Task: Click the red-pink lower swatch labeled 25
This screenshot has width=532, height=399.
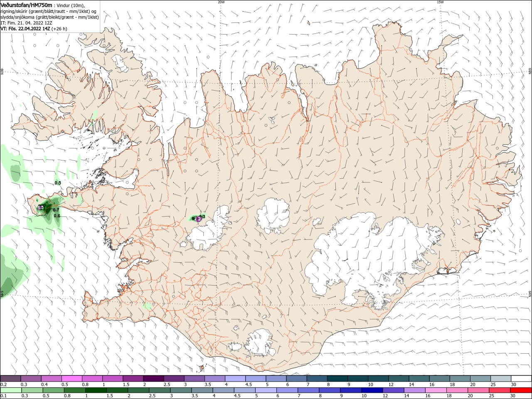Action: click(x=500, y=390)
